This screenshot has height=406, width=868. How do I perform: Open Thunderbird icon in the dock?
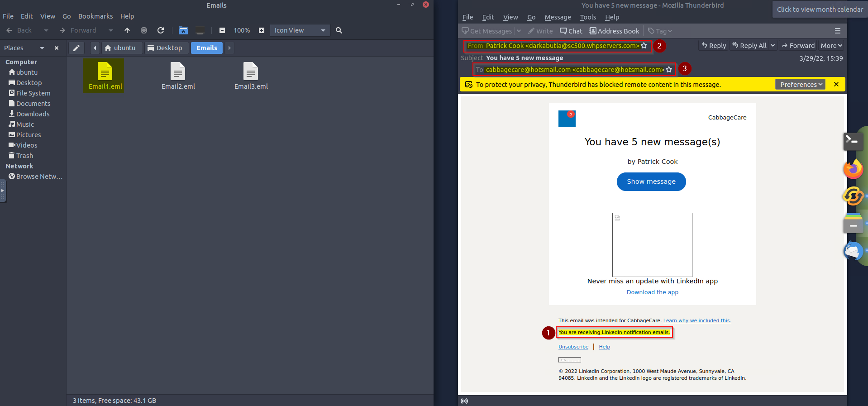854,250
